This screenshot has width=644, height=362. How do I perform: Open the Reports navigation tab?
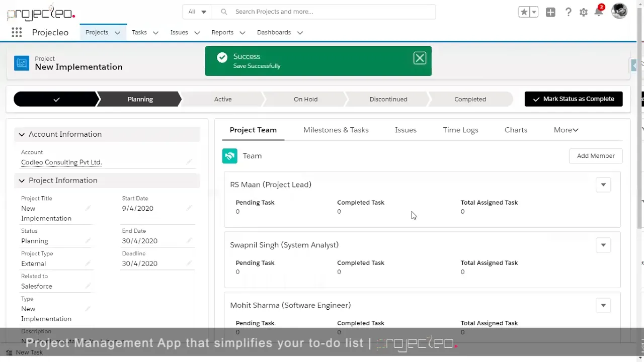[x=222, y=32]
